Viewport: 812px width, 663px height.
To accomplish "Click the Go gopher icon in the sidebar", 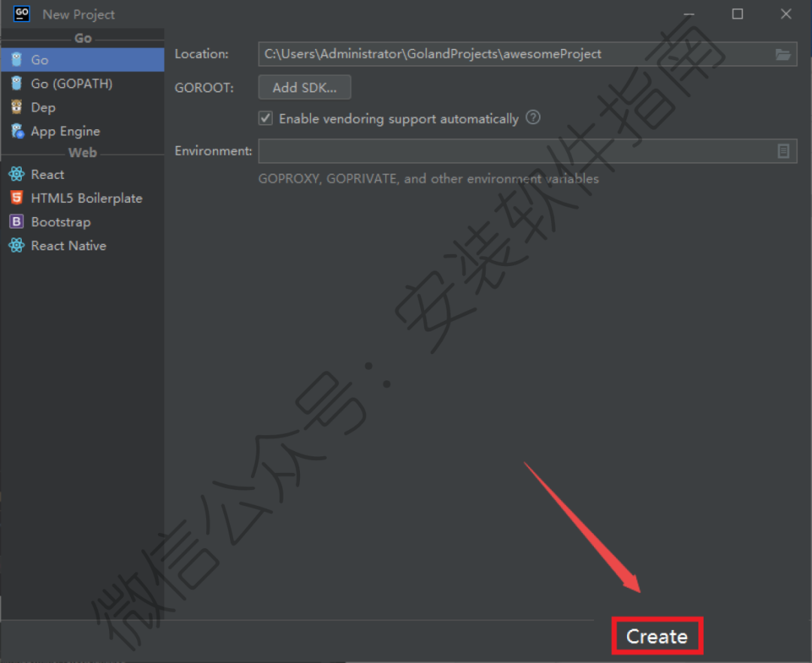I will point(17,59).
